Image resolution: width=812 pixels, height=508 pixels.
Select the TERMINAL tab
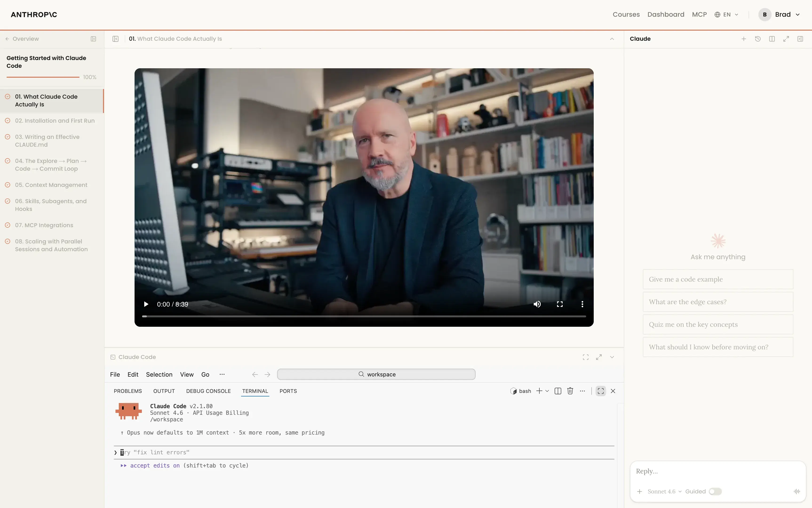pos(255,391)
